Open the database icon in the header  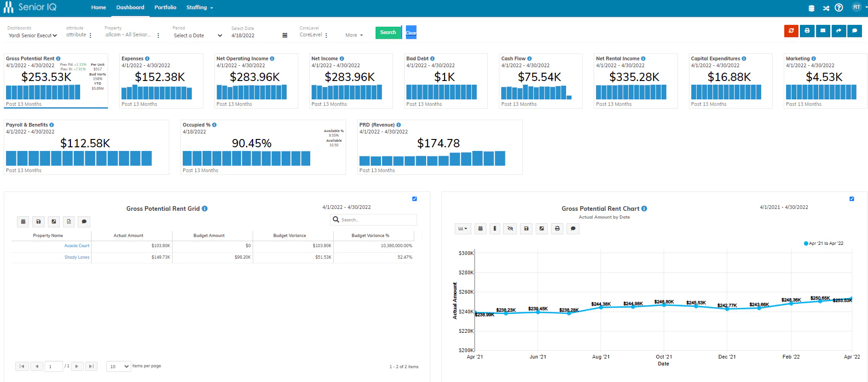811,8
